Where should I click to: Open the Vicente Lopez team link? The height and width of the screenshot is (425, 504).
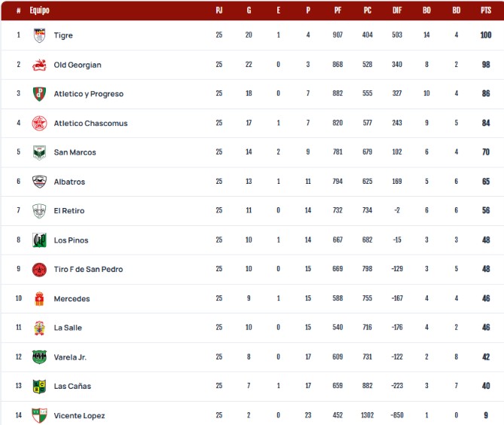pos(79,416)
